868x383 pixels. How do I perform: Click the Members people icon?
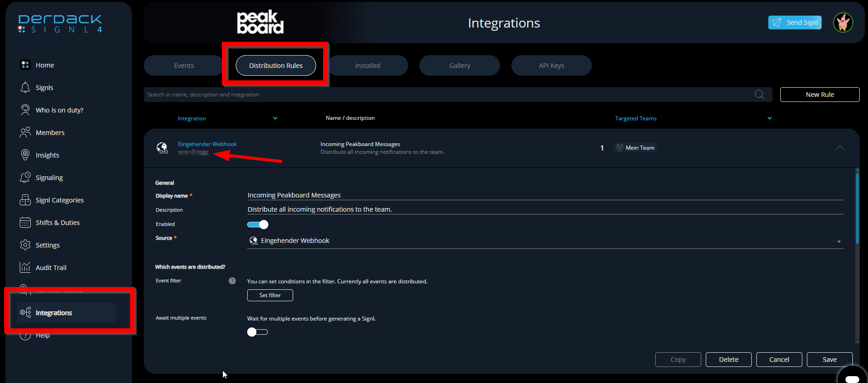click(25, 132)
